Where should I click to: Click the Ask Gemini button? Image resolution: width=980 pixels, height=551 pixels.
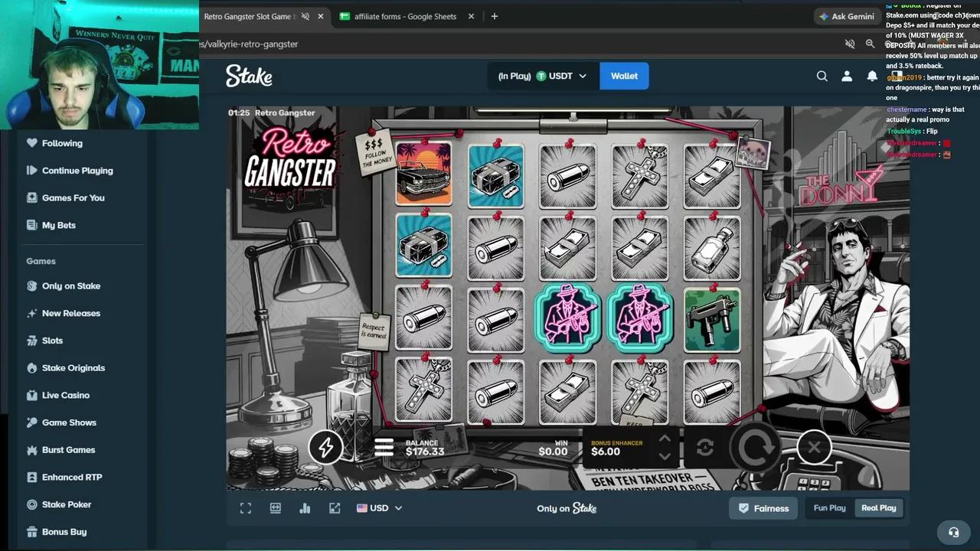847,16
